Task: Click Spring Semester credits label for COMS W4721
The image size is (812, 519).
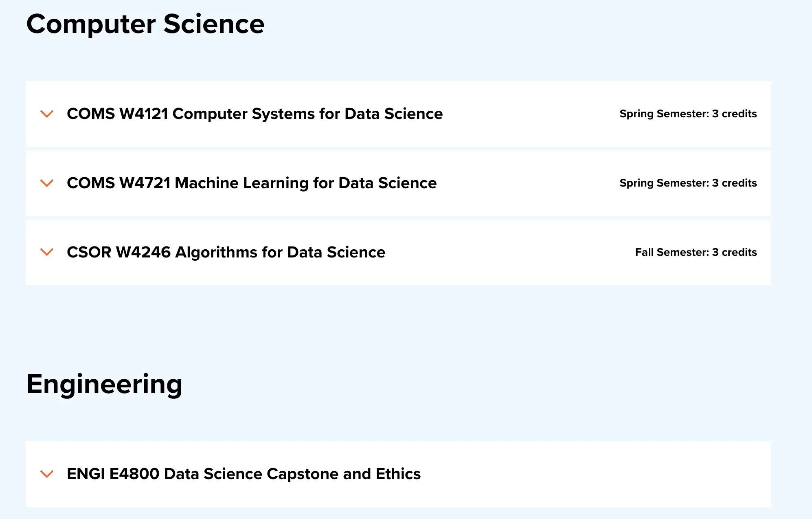Action: 688,183
